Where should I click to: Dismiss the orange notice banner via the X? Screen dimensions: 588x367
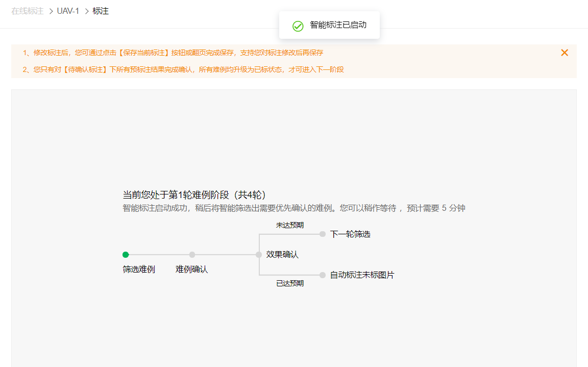(565, 52)
